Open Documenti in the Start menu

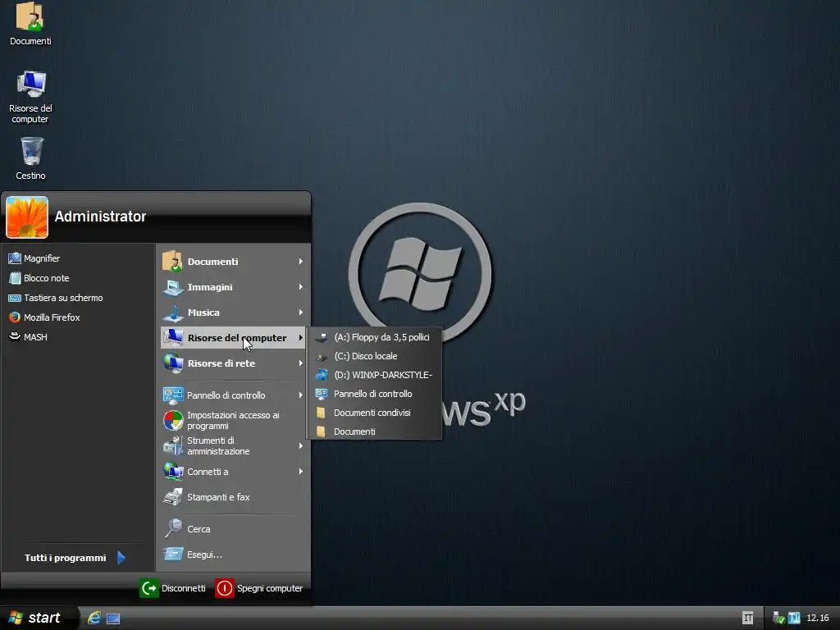coord(233,262)
